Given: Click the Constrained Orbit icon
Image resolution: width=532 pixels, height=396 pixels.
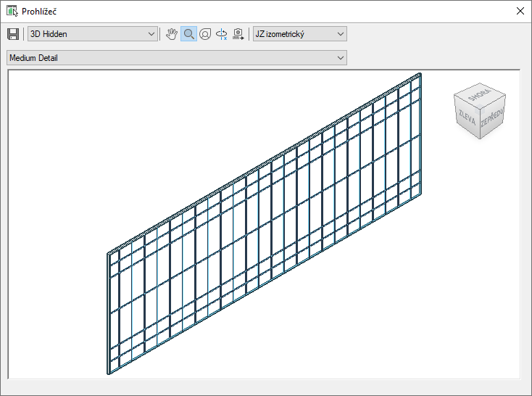Looking at the screenshot, I should coord(222,34).
